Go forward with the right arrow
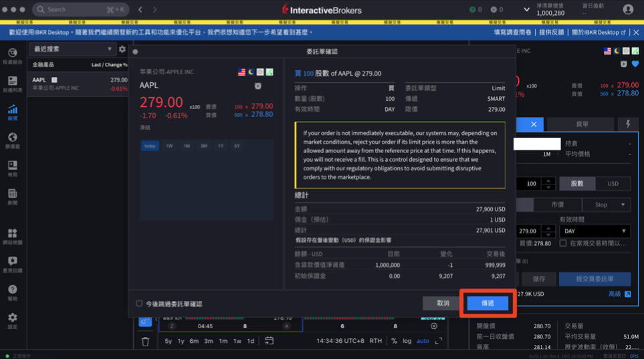This screenshot has width=644, height=359. coord(155,9)
